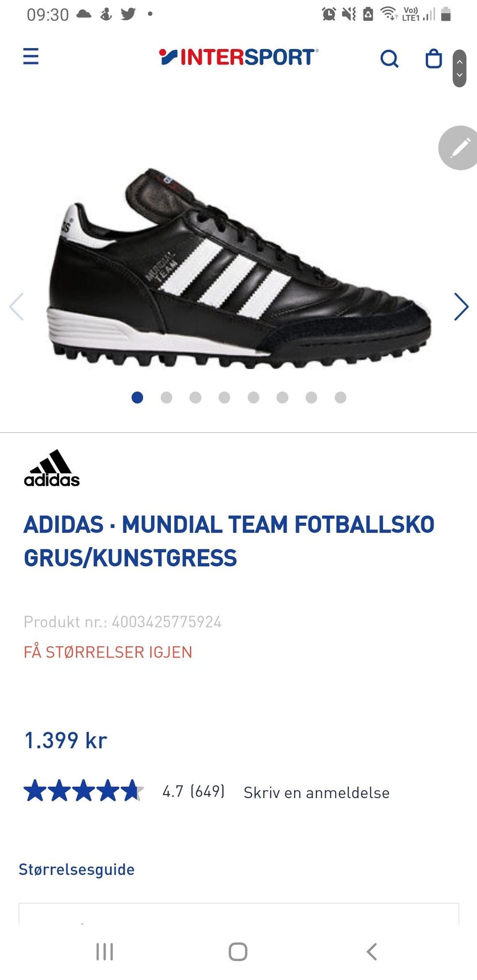
Task: Tap Android home button
Action: coord(238,952)
